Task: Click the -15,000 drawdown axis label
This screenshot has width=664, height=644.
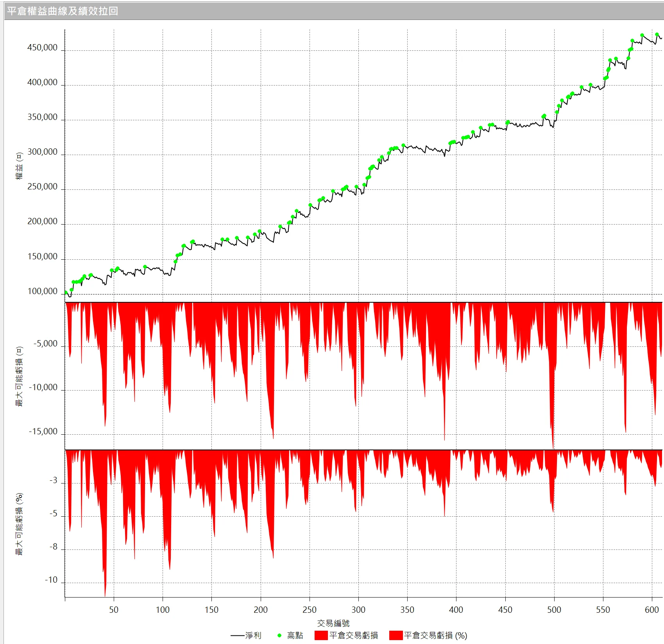Action: point(43,432)
